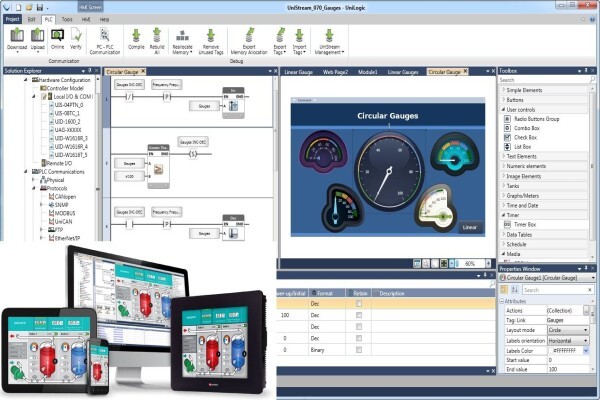This screenshot has width=600, height=400.
Task: Clear the Properties Window search box
Action: click(x=590, y=290)
